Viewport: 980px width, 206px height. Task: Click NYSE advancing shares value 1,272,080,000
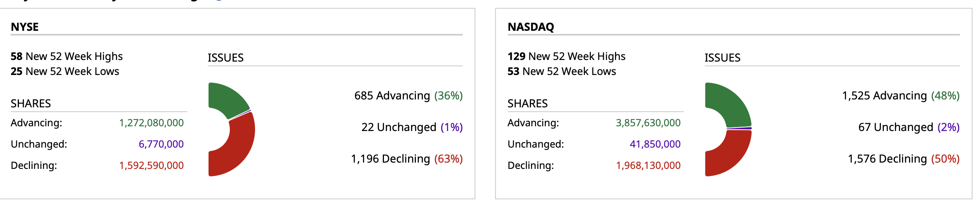point(151,123)
